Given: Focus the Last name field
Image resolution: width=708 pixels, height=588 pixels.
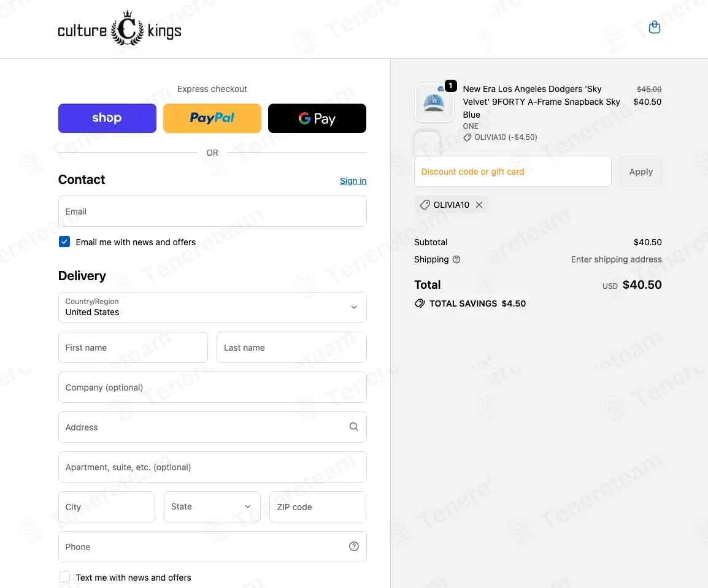Looking at the screenshot, I should [x=291, y=348].
